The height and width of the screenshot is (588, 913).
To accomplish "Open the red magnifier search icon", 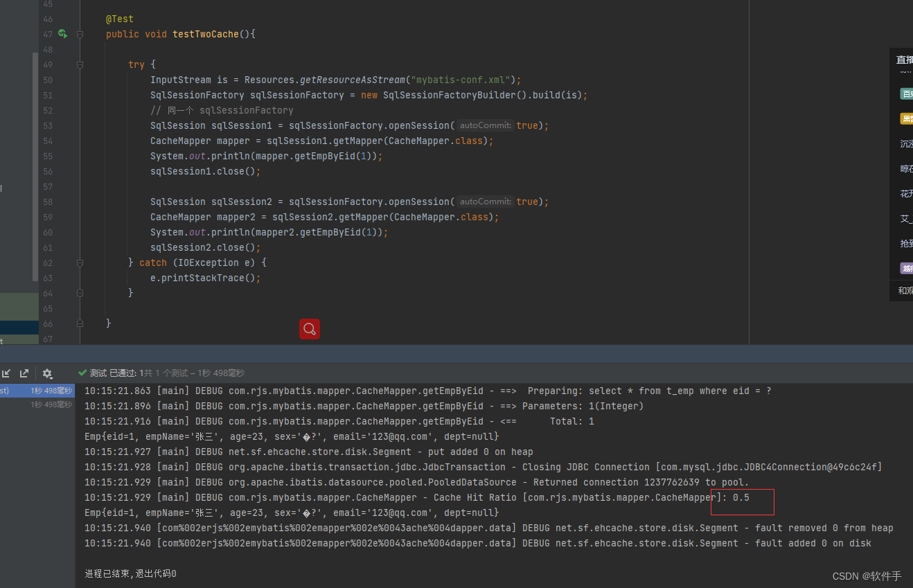I will click(310, 328).
